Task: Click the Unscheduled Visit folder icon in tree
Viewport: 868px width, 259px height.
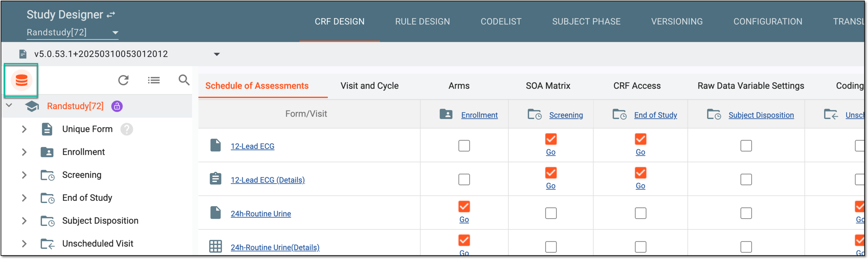Action: click(48, 244)
